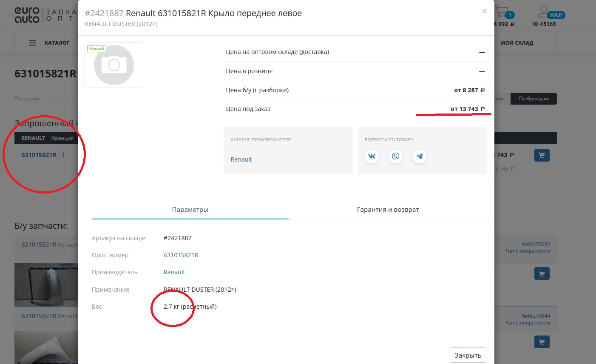Click the '#2421887' stock article value
Screen dimensions: 596x364
pos(178,238)
